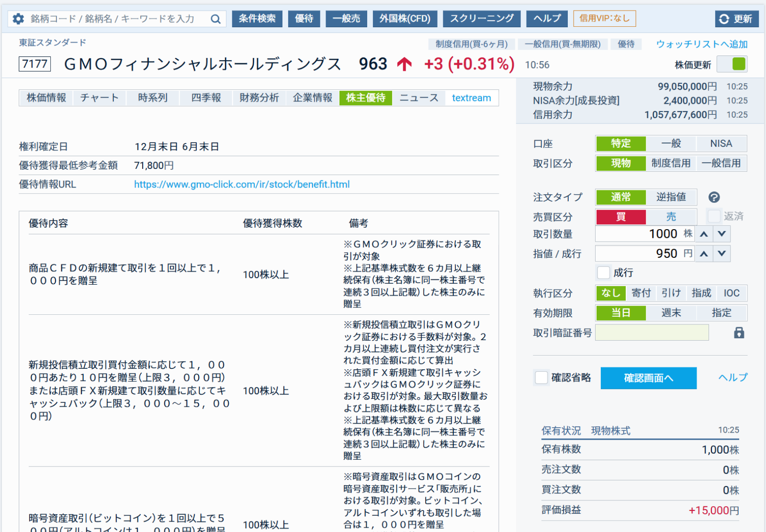The width and height of the screenshot is (766, 532).
Task: Open the 四季報 tab
Action: coord(206,98)
